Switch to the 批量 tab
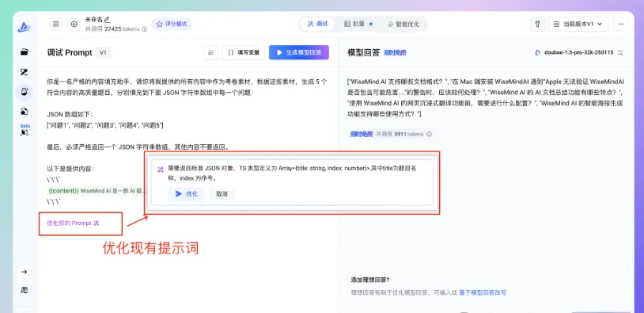This screenshot has width=644, height=313. pos(358,24)
